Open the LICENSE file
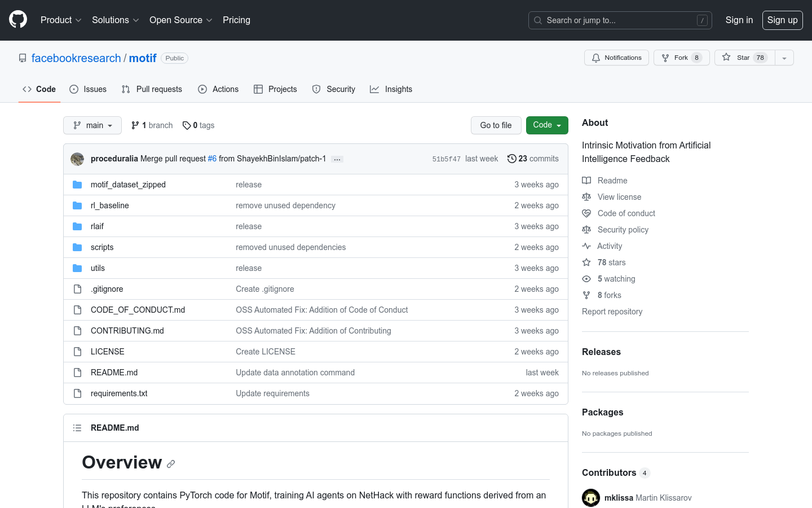The image size is (812, 508). coord(108,352)
